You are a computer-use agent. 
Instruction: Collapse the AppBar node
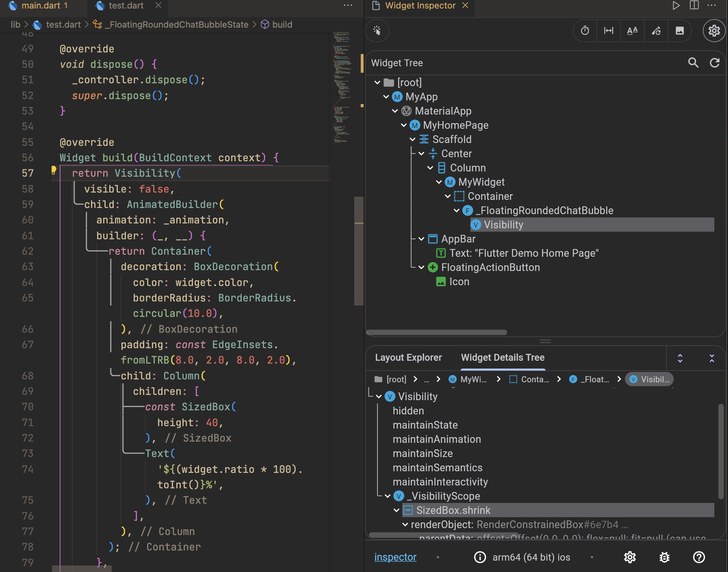click(x=421, y=239)
